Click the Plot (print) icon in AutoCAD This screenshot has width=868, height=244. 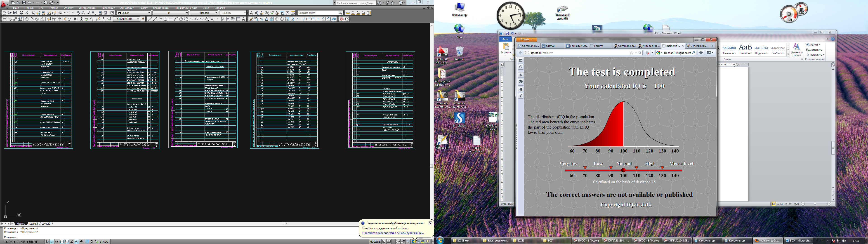(x=21, y=13)
